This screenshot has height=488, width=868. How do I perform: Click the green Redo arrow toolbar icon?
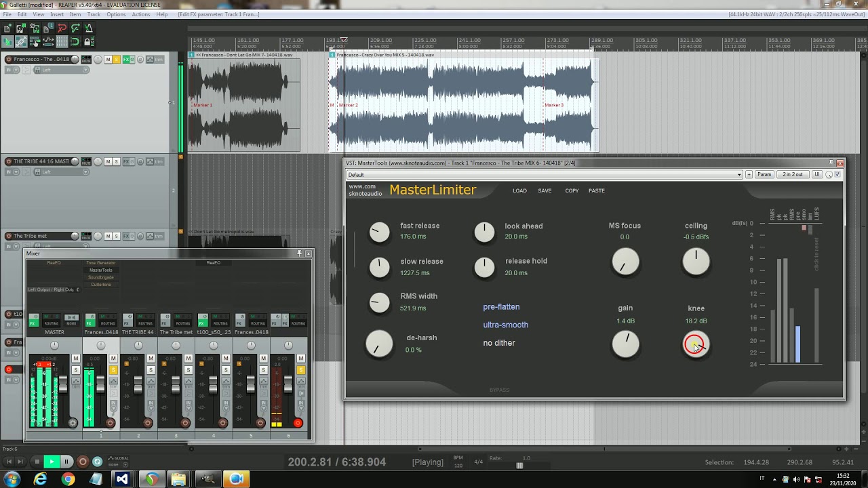click(x=75, y=28)
